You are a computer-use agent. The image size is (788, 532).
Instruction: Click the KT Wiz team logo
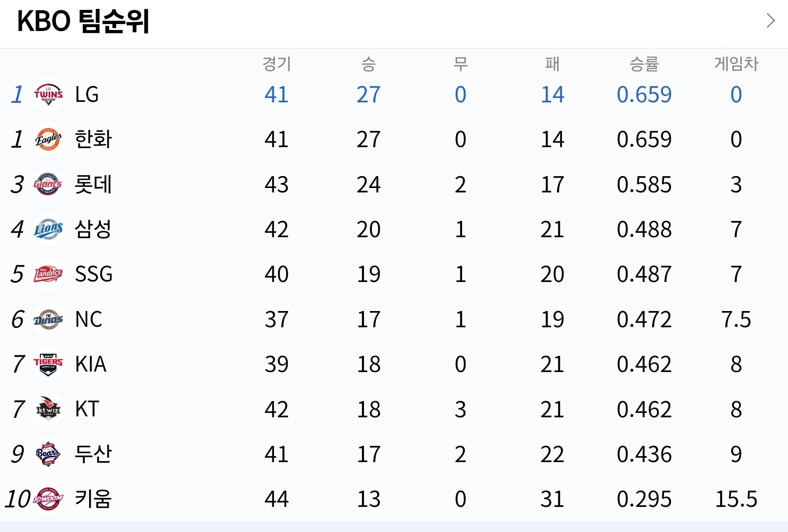point(48,409)
